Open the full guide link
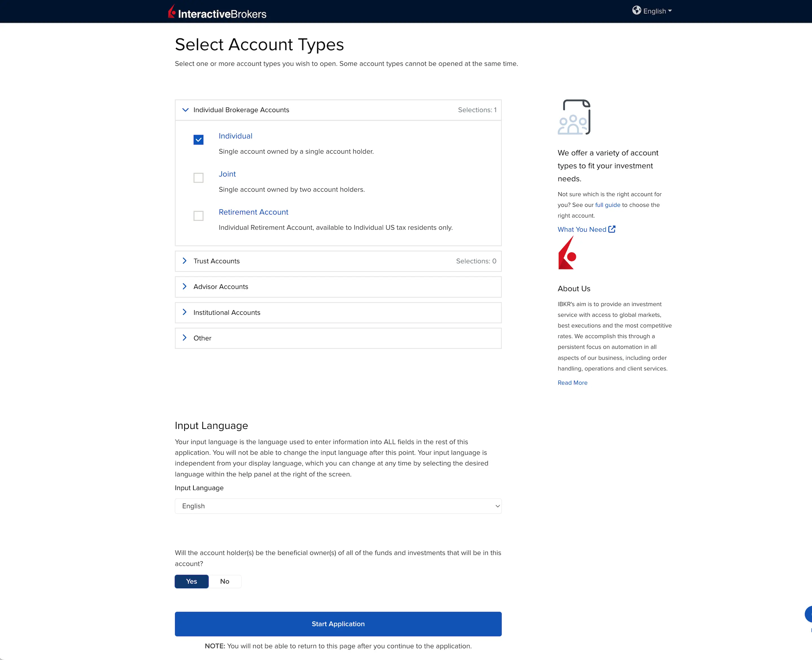 (x=607, y=205)
